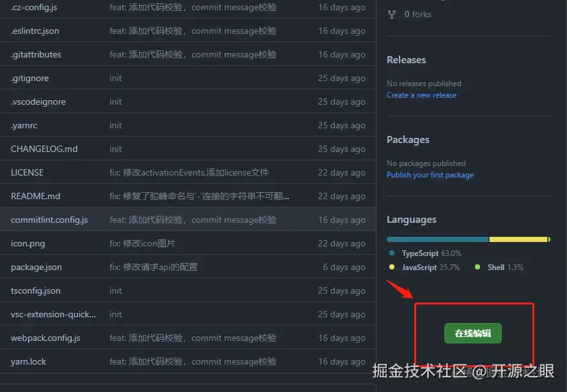Image resolution: width=567 pixels, height=392 pixels.
Task: Click the teal TypeScript segment of language bar
Action: pyautogui.click(x=438, y=239)
